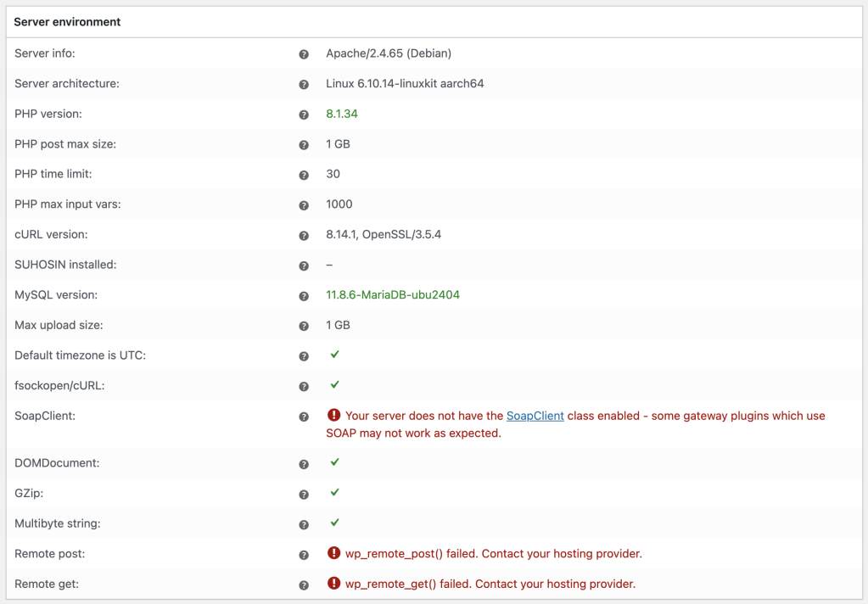Click the help icon beside SoapClient

[304, 417]
